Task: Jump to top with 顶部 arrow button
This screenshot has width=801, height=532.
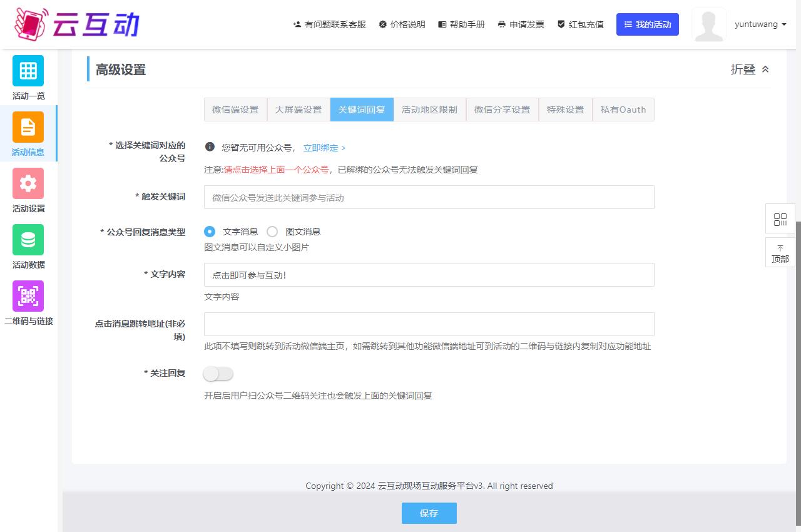Action: pyautogui.click(x=780, y=253)
